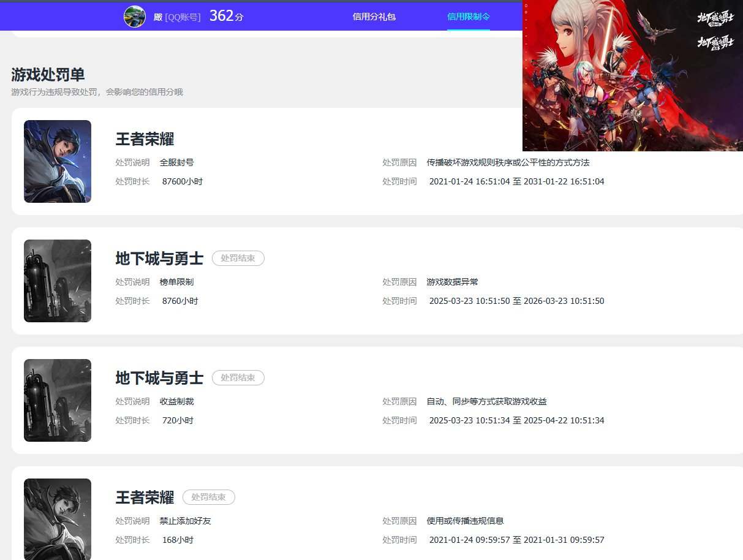
Task: Click 处罚结束 badge on 收益制裁 card
Action: click(x=238, y=378)
